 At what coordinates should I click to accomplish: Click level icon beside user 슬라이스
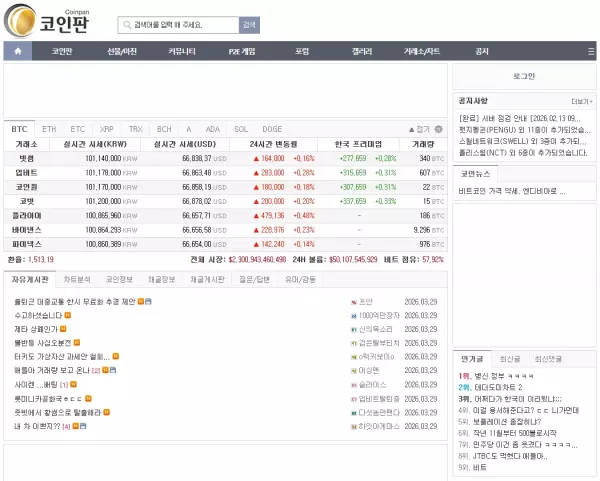(354, 385)
